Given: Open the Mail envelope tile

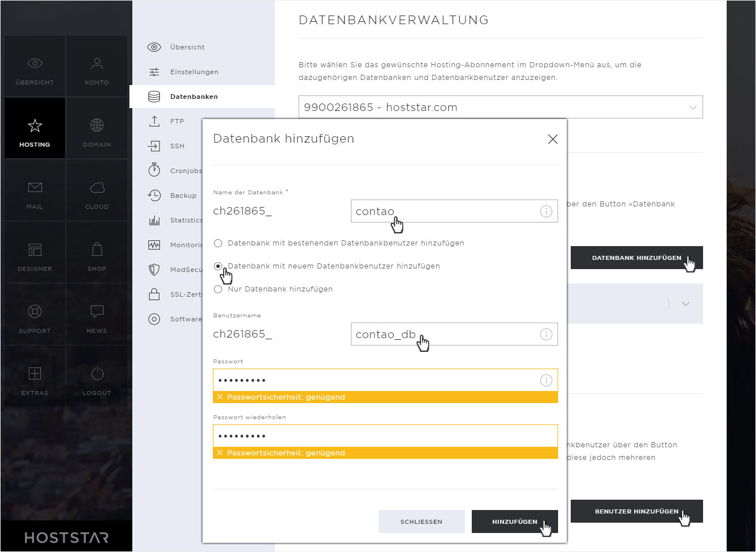Looking at the screenshot, I should pos(35,190).
